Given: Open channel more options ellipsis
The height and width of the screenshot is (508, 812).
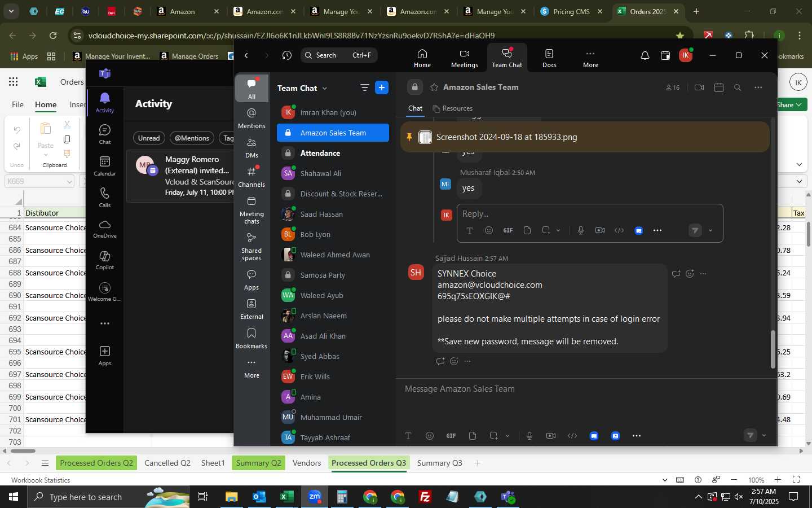Looking at the screenshot, I should (x=758, y=87).
